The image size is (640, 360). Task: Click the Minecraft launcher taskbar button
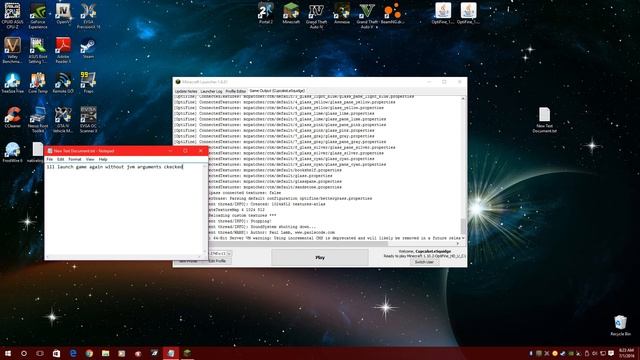pos(187,353)
